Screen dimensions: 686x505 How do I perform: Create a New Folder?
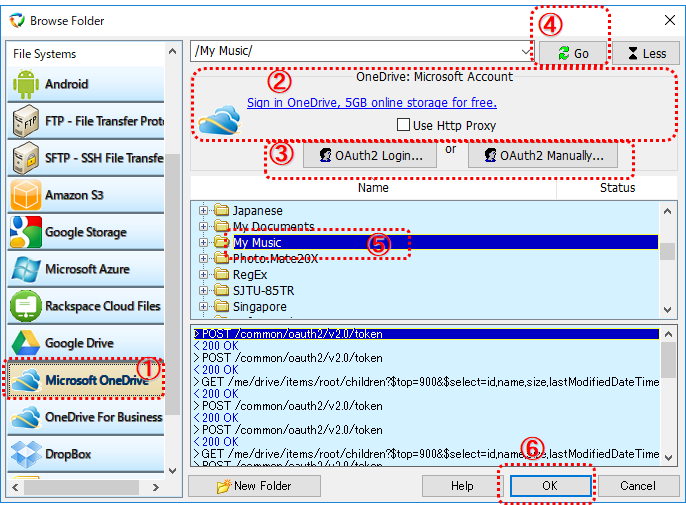(254, 486)
